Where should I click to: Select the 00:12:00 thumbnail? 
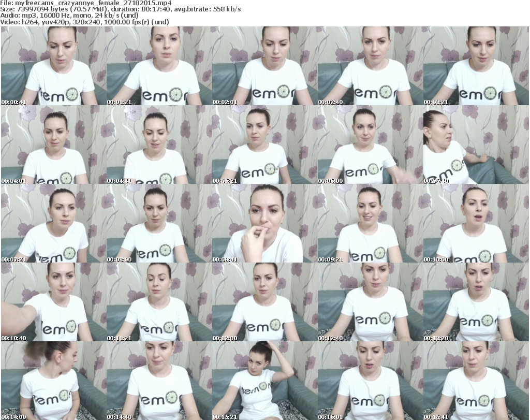(x=264, y=302)
